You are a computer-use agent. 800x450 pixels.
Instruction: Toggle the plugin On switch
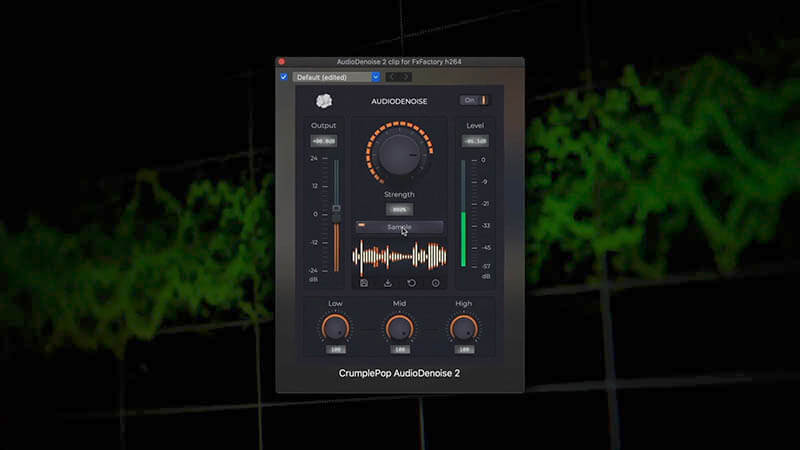[x=474, y=100]
